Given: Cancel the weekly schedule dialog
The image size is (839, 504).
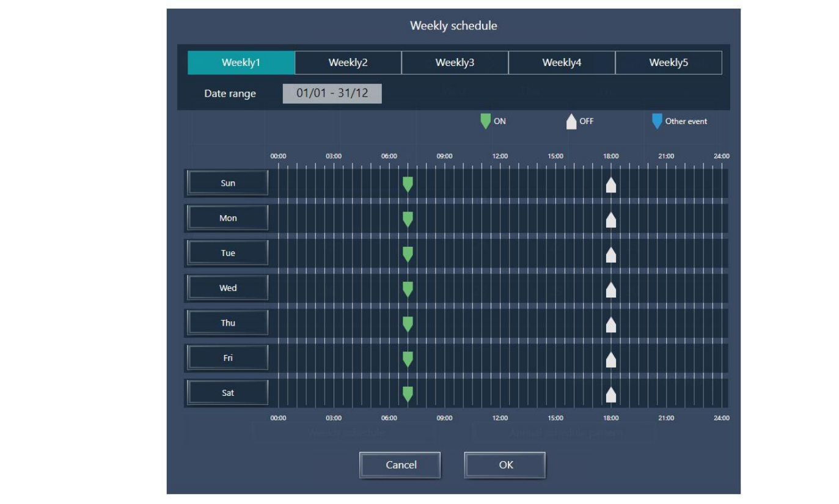Looking at the screenshot, I should (400, 465).
